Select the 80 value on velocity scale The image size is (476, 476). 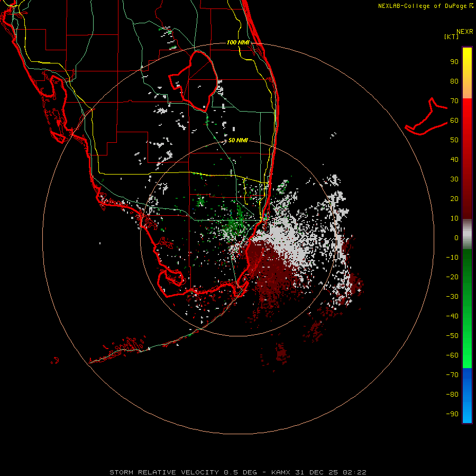pos(454,81)
